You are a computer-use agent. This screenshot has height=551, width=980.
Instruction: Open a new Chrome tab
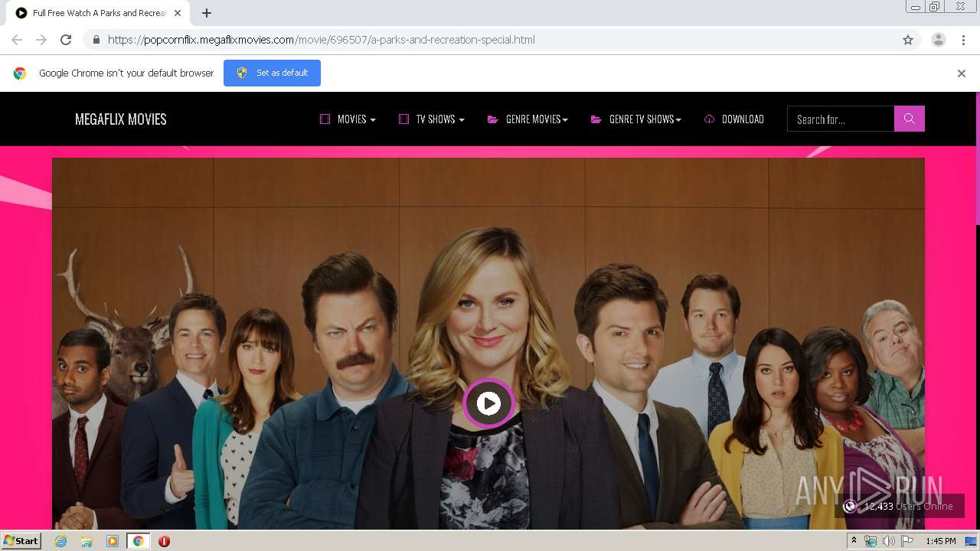pyautogui.click(x=207, y=13)
